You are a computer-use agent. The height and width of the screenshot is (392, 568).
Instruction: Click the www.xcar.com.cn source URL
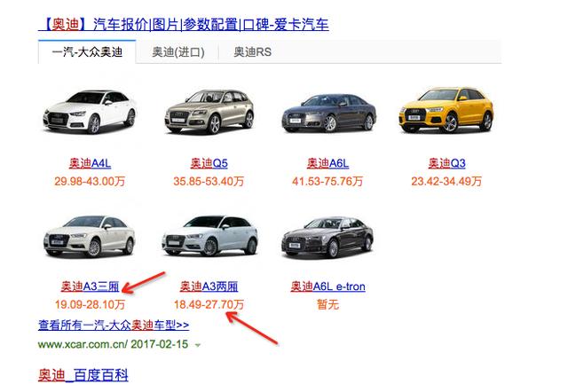[x=83, y=344]
